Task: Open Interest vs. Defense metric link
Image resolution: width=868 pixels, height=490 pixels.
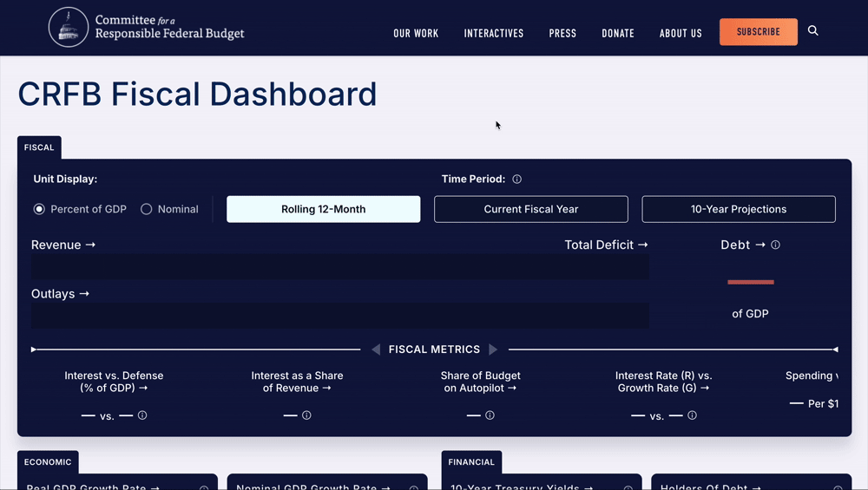Action: [x=114, y=382]
